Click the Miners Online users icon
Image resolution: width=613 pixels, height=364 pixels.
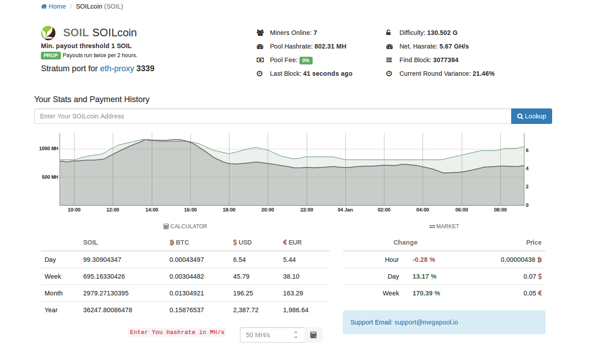(260, 33)
